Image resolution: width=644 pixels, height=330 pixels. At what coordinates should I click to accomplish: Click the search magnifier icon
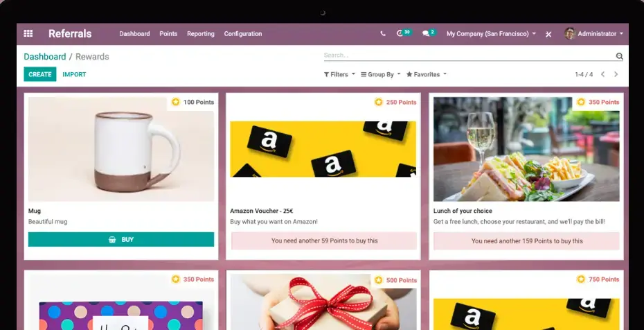click(619, 56)
